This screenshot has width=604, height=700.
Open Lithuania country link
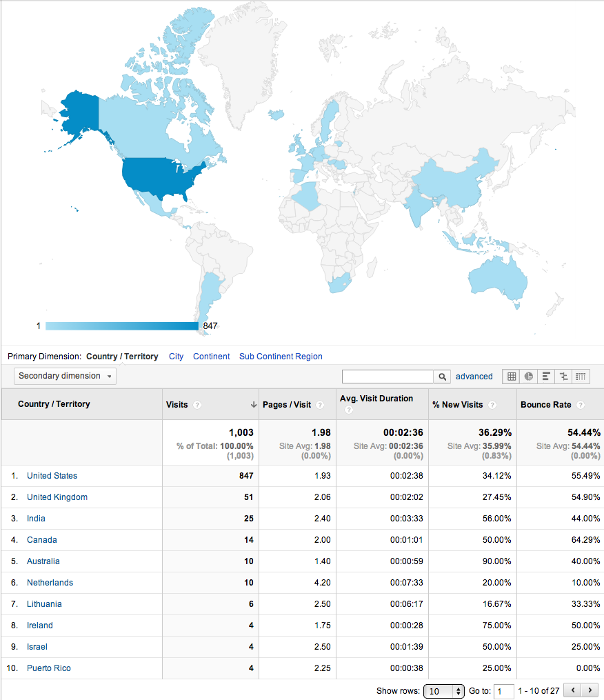pyautogui.click(x=44, y=604)
